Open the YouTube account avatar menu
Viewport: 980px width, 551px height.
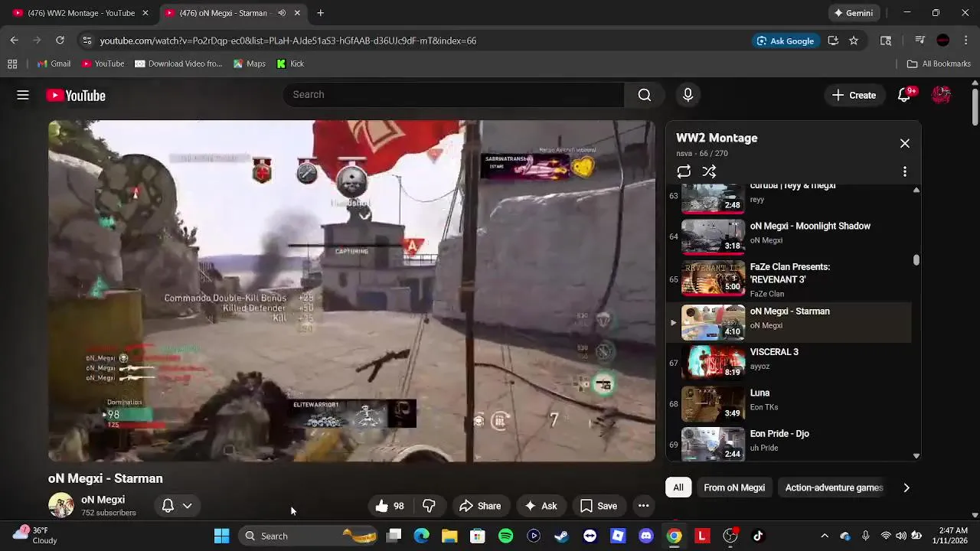coord(941,95)
